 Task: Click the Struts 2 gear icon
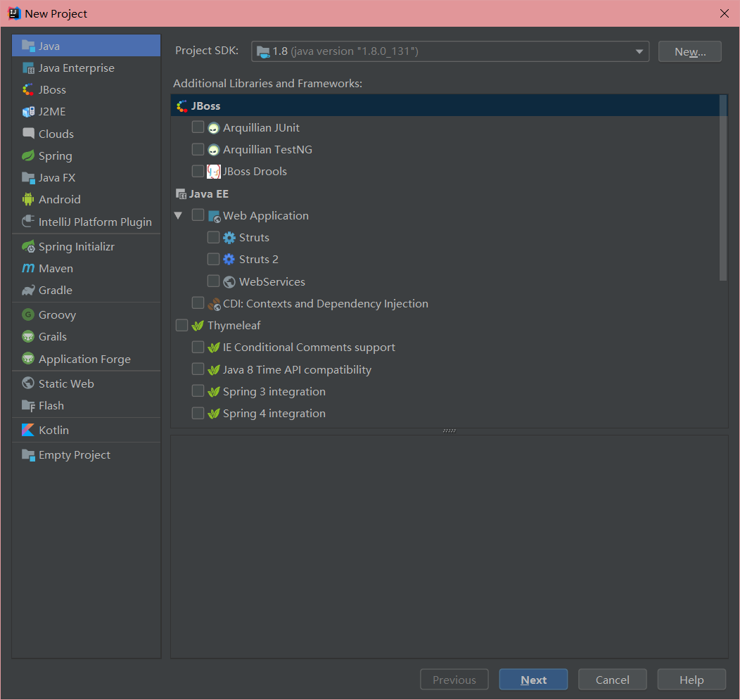coord(229,259)
